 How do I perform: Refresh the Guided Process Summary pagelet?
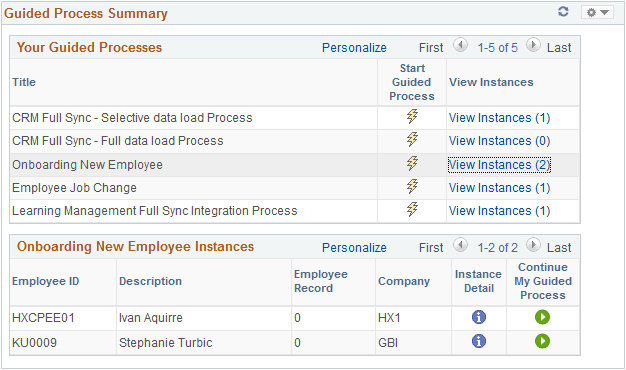pyautogui.click(x=563, y=12)
